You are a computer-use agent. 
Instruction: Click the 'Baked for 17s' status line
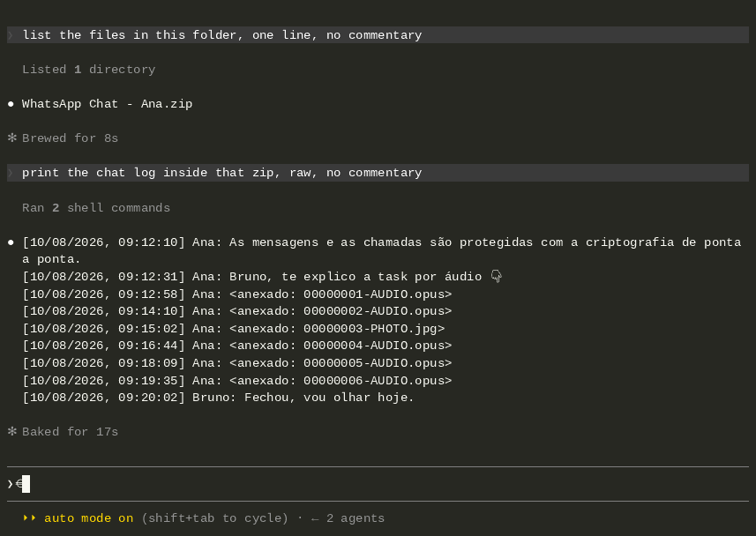(x=70, y=432)
